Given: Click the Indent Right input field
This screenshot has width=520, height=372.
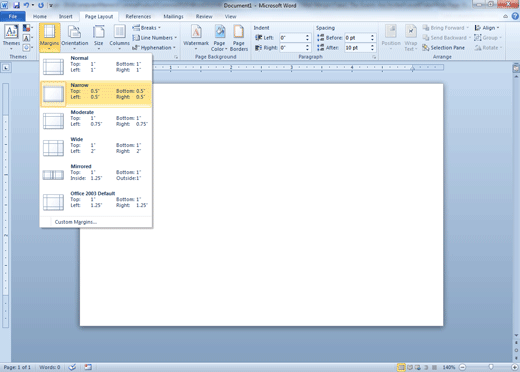Looking at the screenshot, I should 292,48.
